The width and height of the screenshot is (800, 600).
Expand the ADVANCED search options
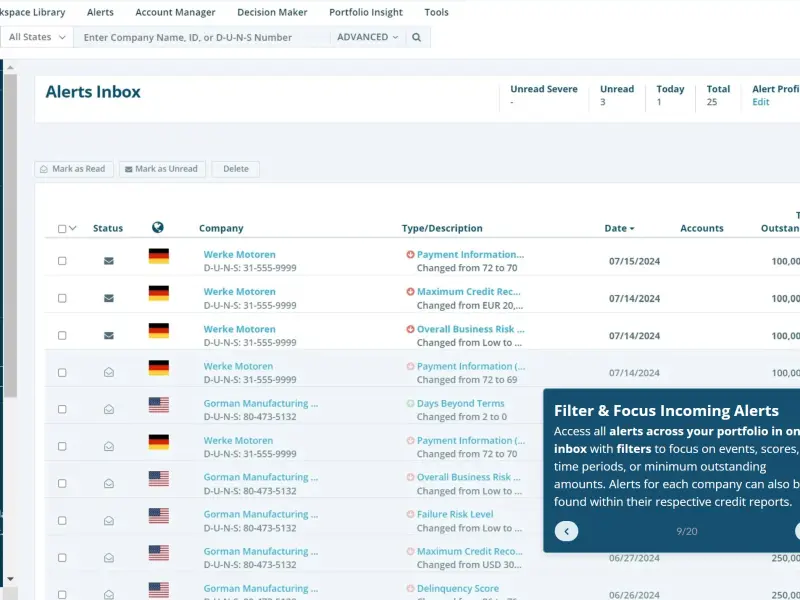[367, 37]
